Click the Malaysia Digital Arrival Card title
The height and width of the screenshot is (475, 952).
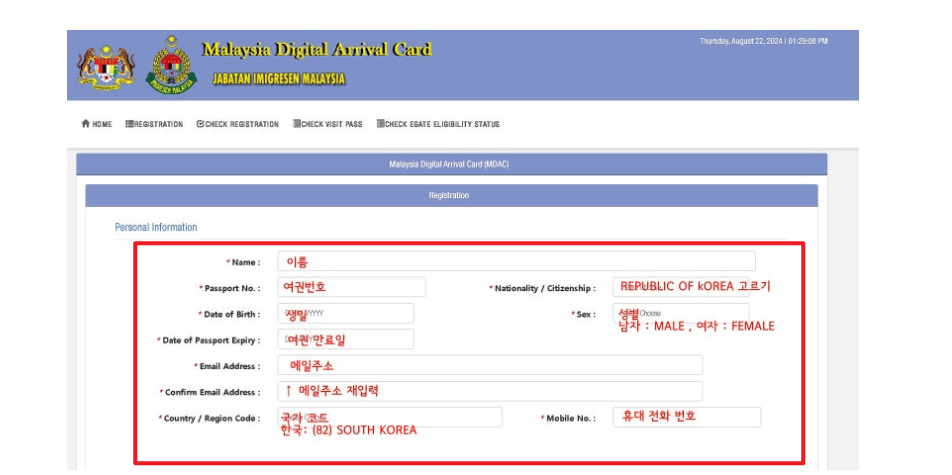click(x=316, y=49)
